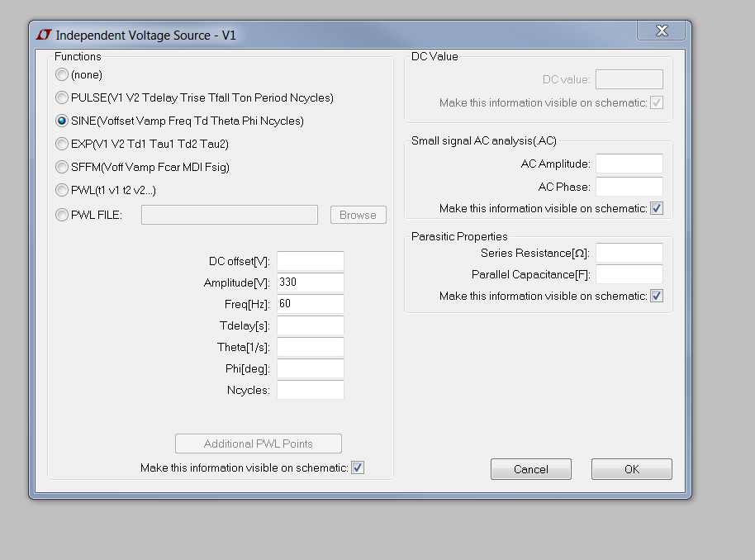Click the DC value input field
The height and width of the screenshot is (560, 755).
pos(629,79)
